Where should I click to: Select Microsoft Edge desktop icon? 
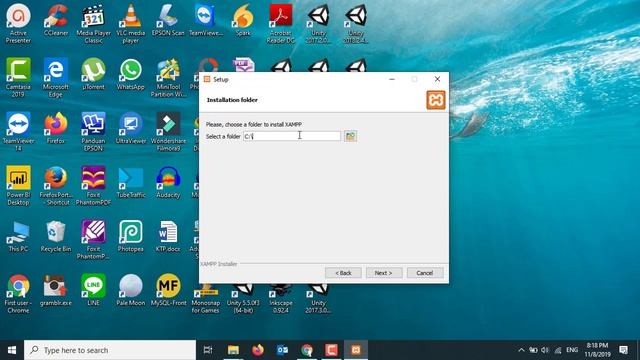[56, 78]
